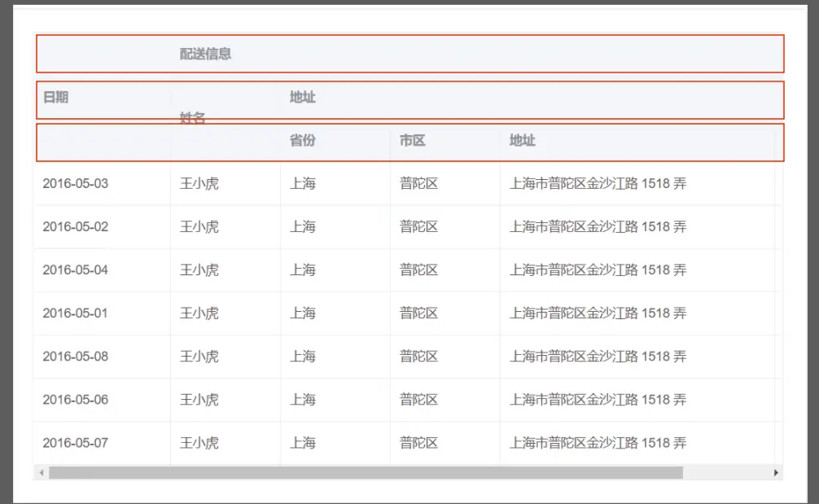Select the date cell 2016-05-08
This screenshot has width=819, height=504.
[75, 357]
